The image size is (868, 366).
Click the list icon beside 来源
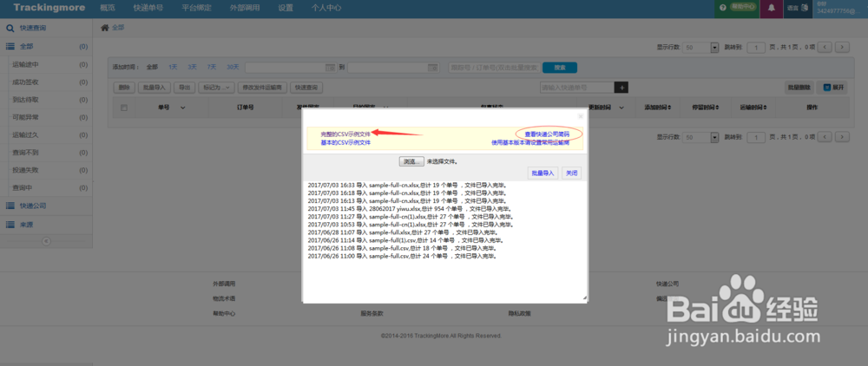click(x=10, y=225)
